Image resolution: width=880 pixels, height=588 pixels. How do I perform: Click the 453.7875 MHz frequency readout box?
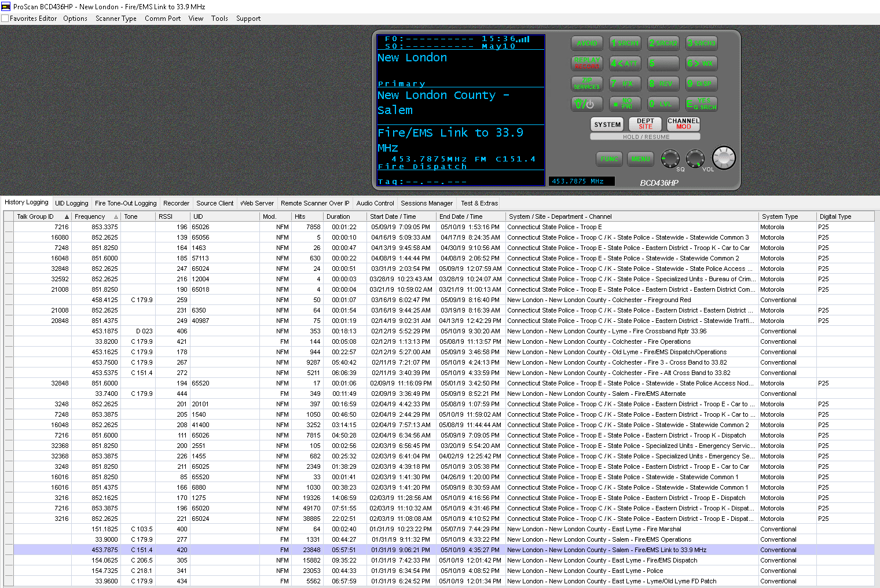pos(581,182)
